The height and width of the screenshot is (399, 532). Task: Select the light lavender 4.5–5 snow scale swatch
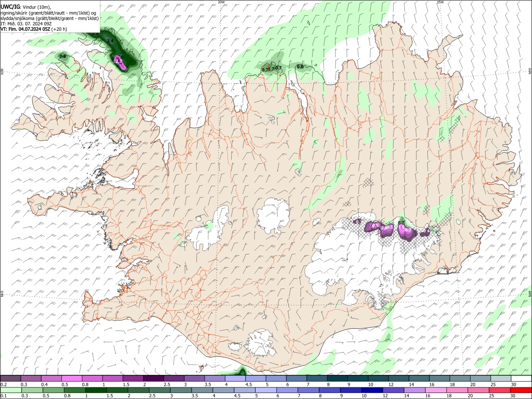[256, 379]
